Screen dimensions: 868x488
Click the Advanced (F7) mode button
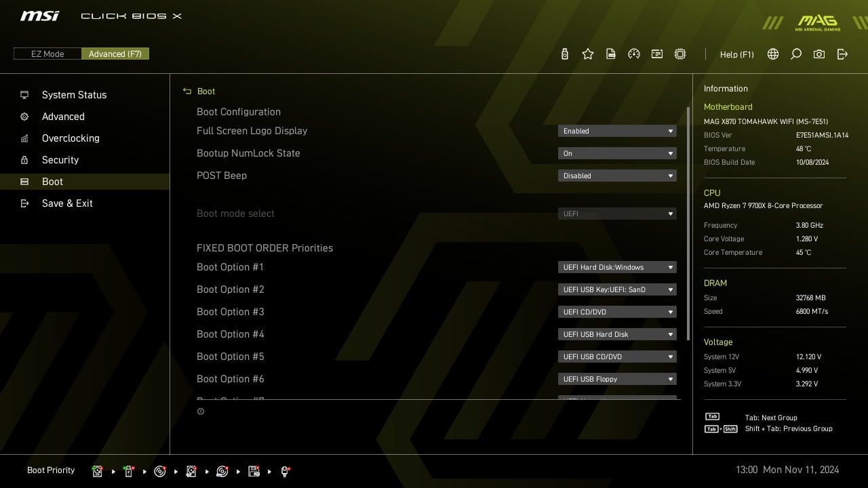[x=115, y=54]
